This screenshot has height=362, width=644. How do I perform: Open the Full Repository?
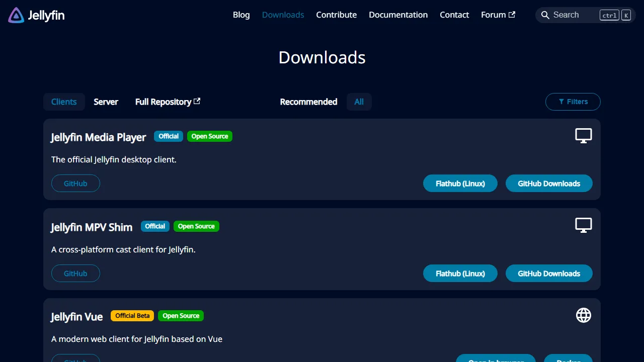(164, 102)
